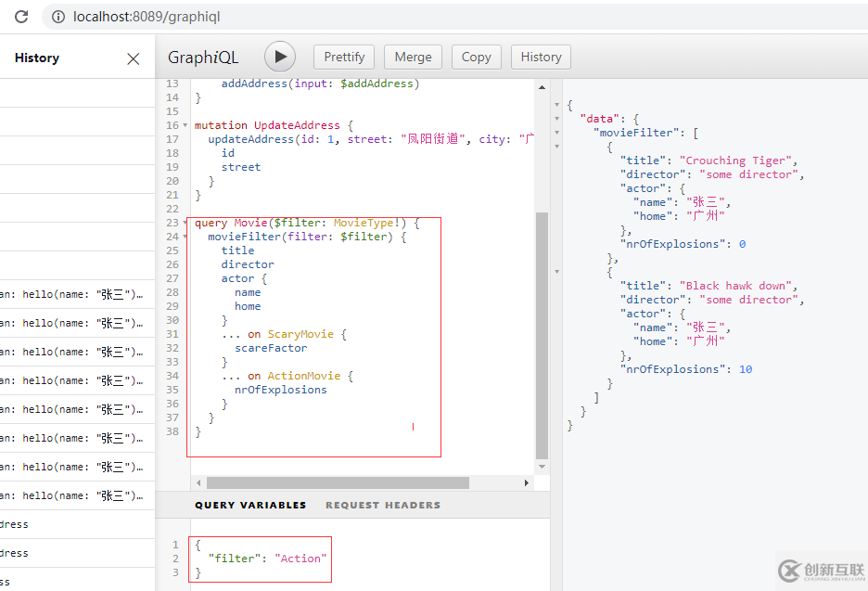Switch to the REQUEST HEADERS tab
Image resolution: width=868 pixels, height=591 pixels.
click(382, 505)
